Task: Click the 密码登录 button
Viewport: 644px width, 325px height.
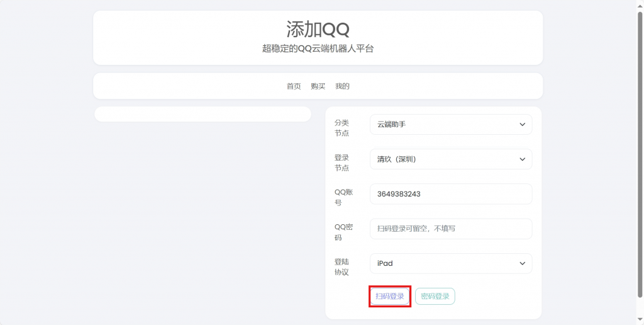Action: click(435, 296)
